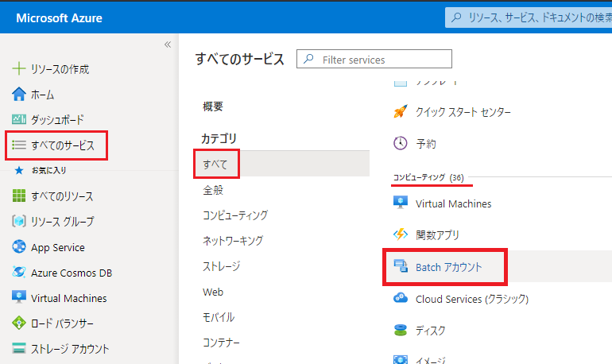The image size is (612, 364).
Task: Click the magnifier icon in global search
Action: pos(456,17)
